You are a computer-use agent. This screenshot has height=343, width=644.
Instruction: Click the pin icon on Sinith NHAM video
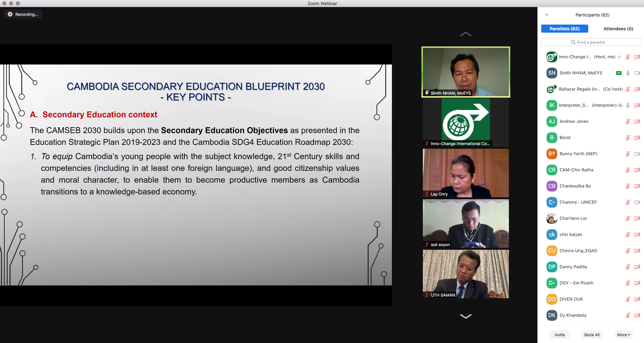tap(427, 93)
